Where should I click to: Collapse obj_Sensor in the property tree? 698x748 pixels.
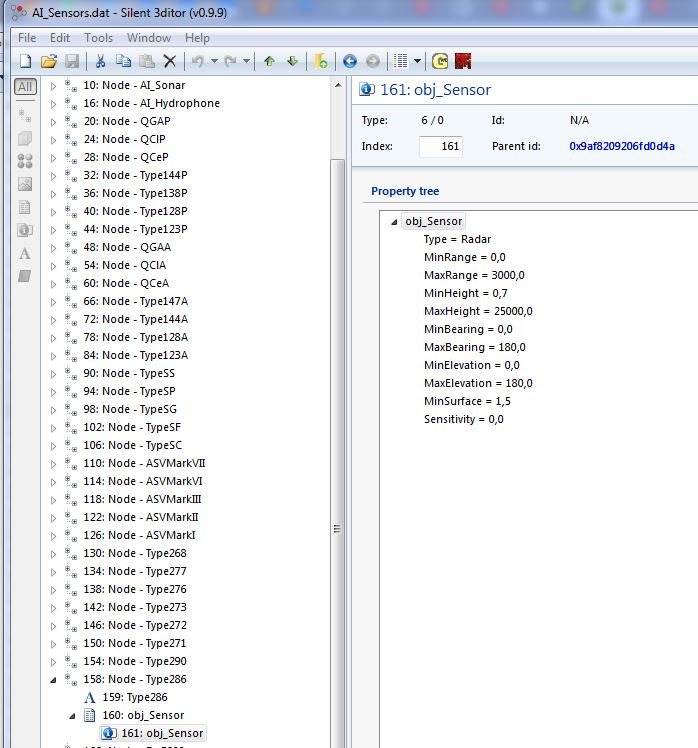pos(394,222)
